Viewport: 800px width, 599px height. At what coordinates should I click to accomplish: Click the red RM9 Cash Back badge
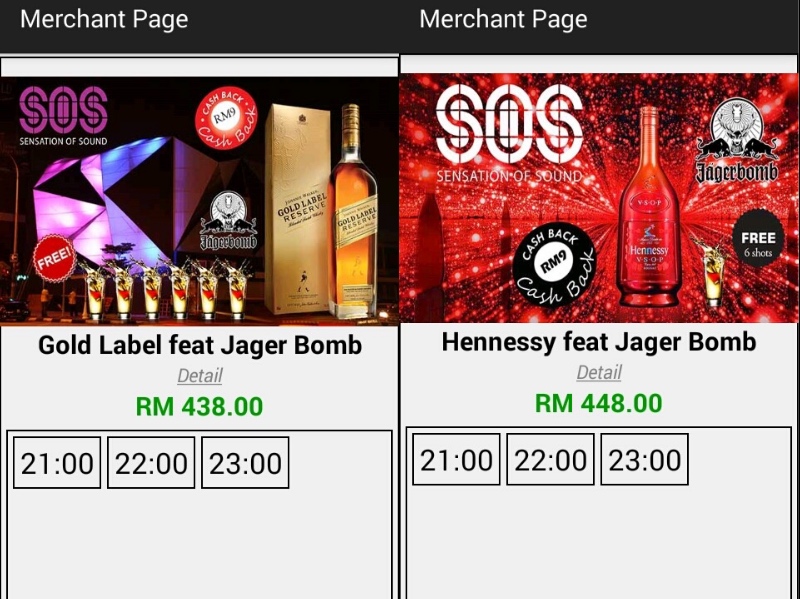(x=226, y=118)
